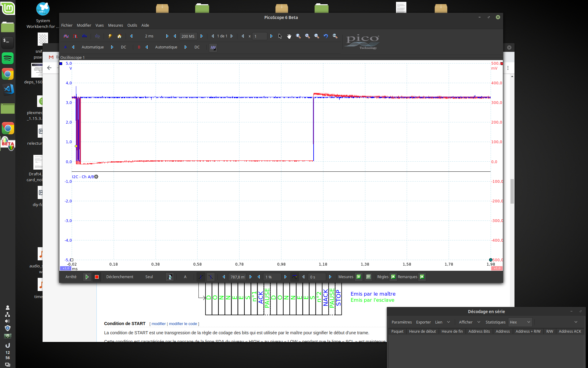Open channel B DC coupling dropdown
This screenshot has height=368, width=588.
[x=197, y=47]
